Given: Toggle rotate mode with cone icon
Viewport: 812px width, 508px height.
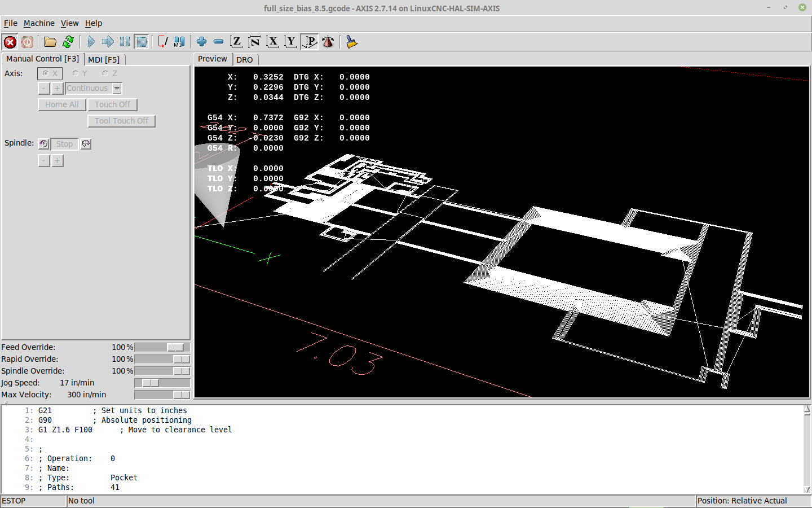Looking at the screenshot, I should 328,42.
